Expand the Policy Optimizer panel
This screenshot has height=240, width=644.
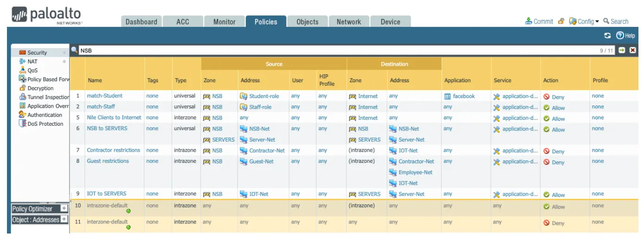64,209
